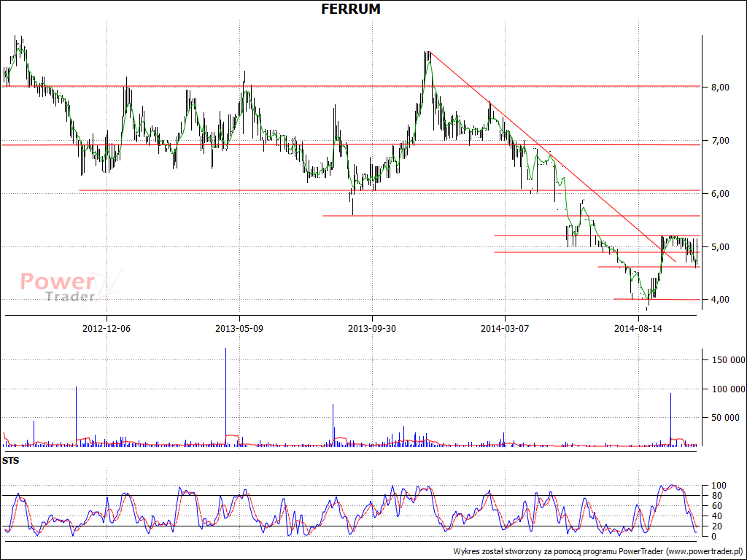Viewport: 747px width, 560px height.
Task: Click the FERRUM chart title
Action: [351, 9]
